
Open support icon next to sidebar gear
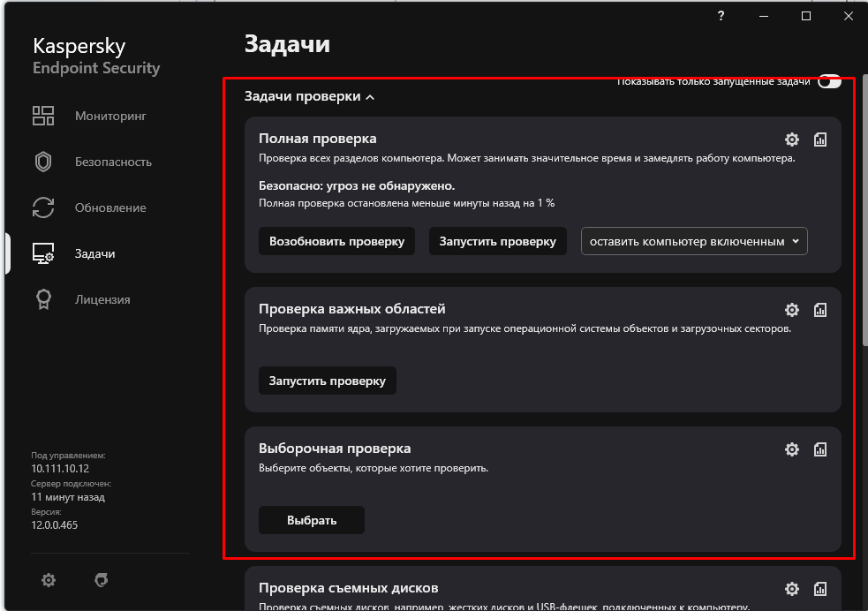click(102, 580)
